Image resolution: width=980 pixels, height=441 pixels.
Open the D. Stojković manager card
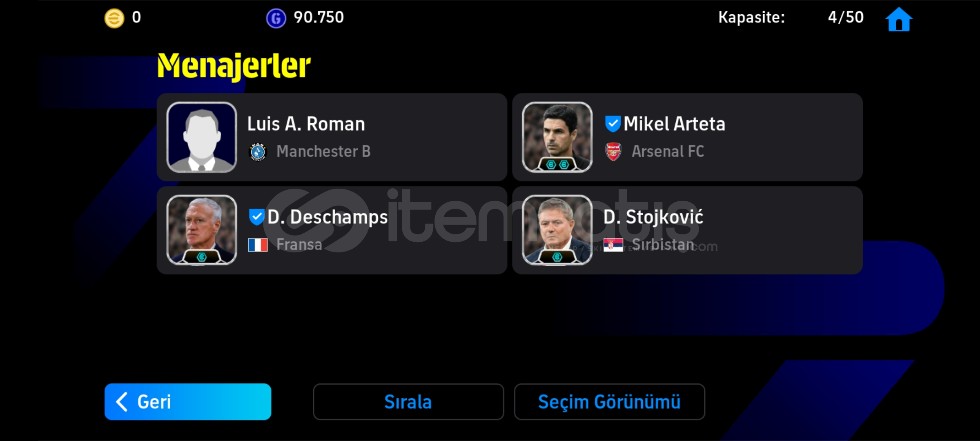688,230
